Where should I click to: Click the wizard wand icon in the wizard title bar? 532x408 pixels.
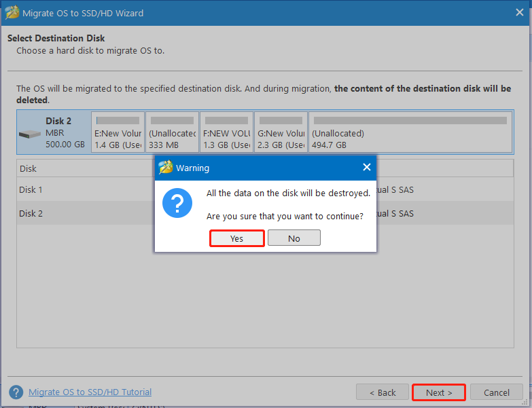pyautogui.click(x=12, y=13)
